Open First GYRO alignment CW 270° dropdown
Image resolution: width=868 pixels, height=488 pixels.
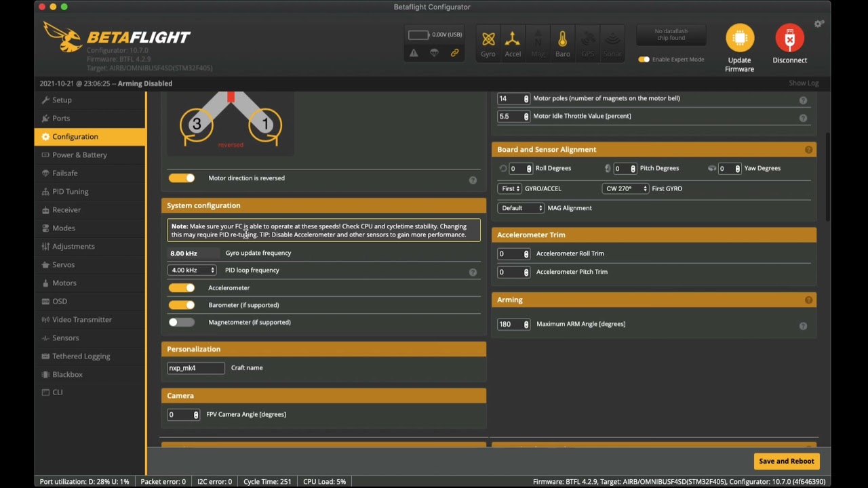(x=625, y=188)
